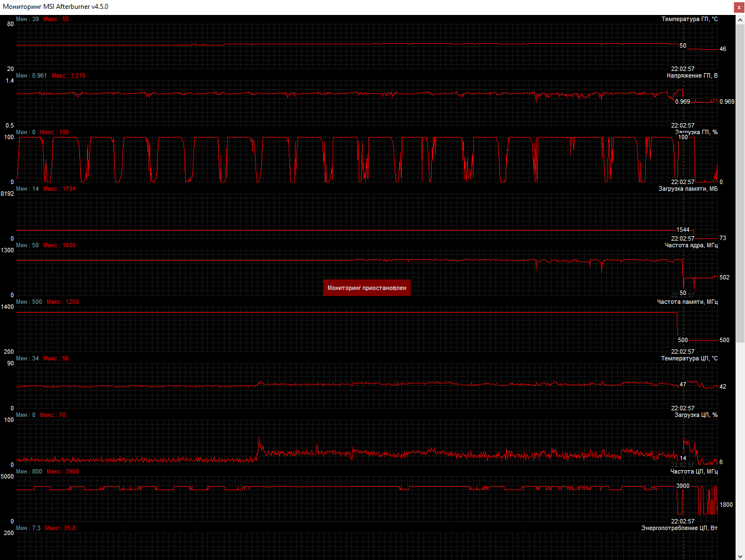Viewport: 745px width, 560px height.
Task: Click the 'Загрузка ГП, %' graph title
Action: 696,132
